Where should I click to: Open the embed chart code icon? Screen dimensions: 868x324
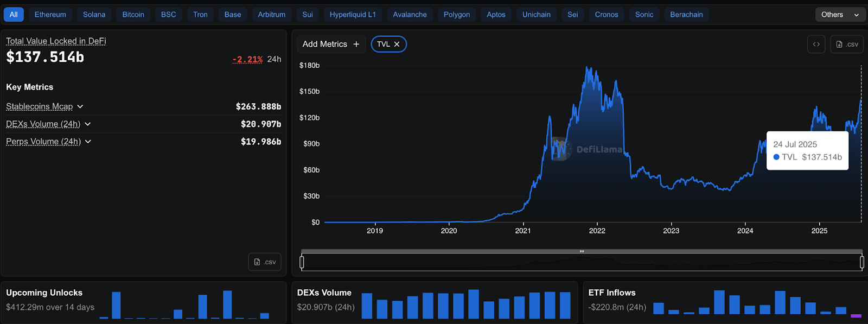tap(816, 45)
